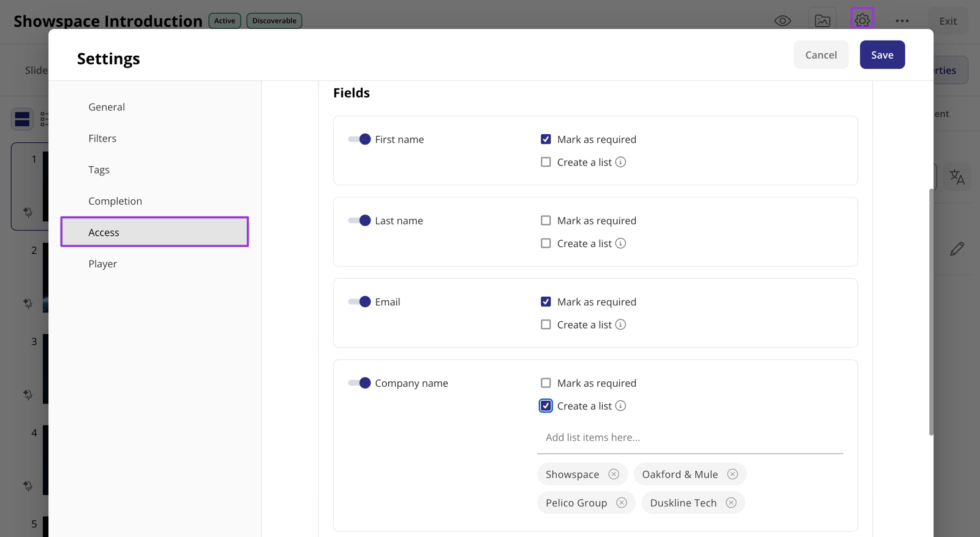Click the Add list items input field

pos(690,438)
